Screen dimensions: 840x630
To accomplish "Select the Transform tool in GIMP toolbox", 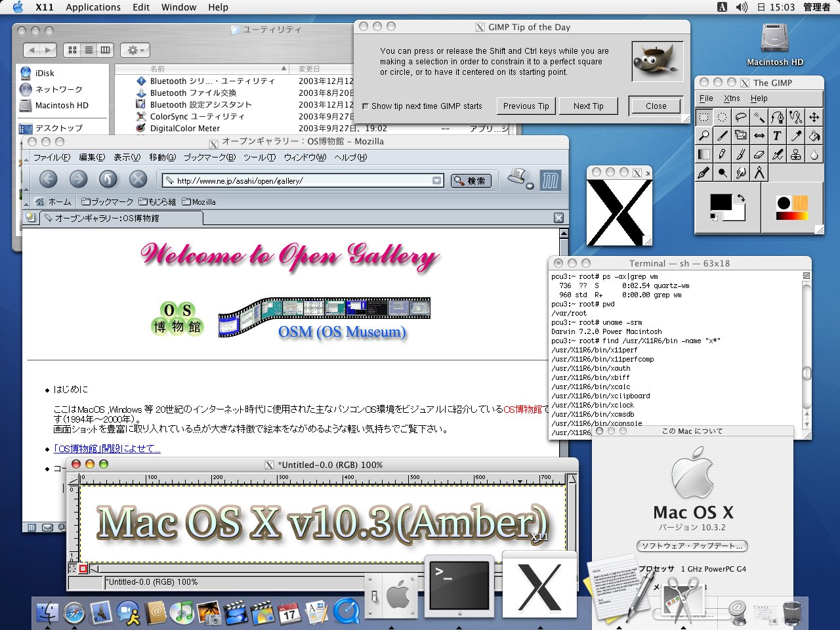I will point(740,136).
